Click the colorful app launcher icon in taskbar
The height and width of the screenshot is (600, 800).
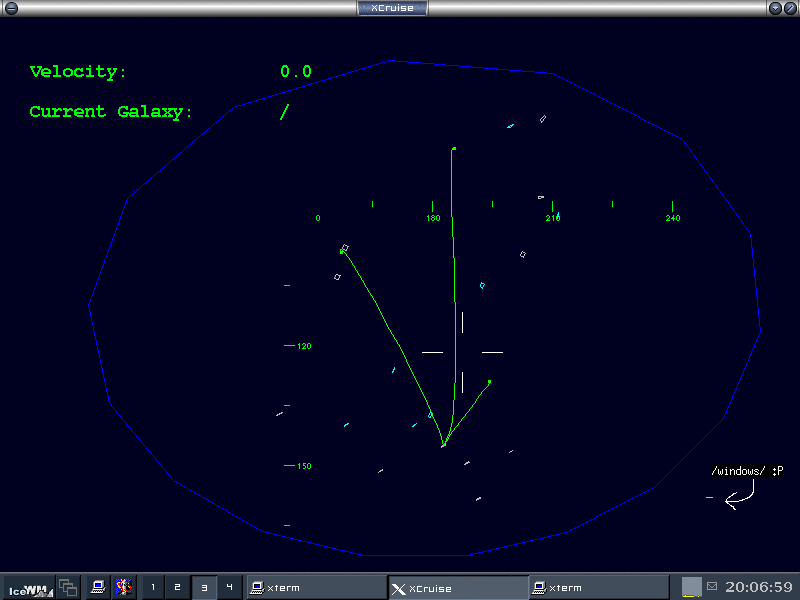point(124,588)
